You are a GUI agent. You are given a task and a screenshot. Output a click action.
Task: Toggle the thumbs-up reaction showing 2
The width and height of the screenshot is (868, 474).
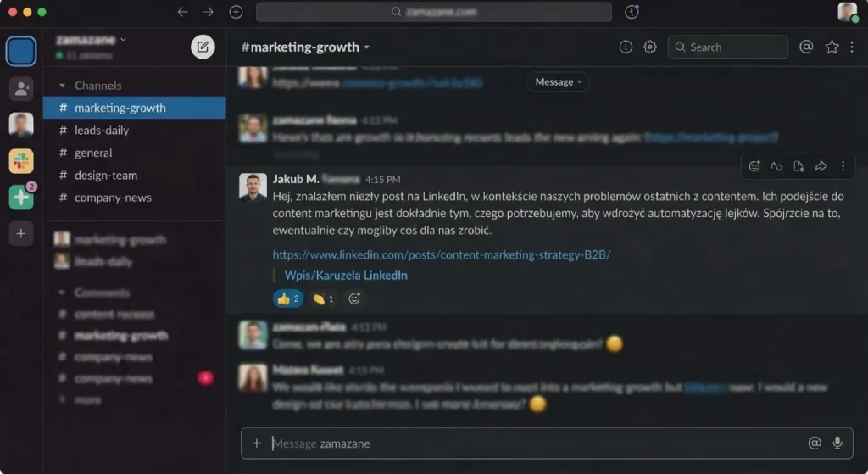288,298
